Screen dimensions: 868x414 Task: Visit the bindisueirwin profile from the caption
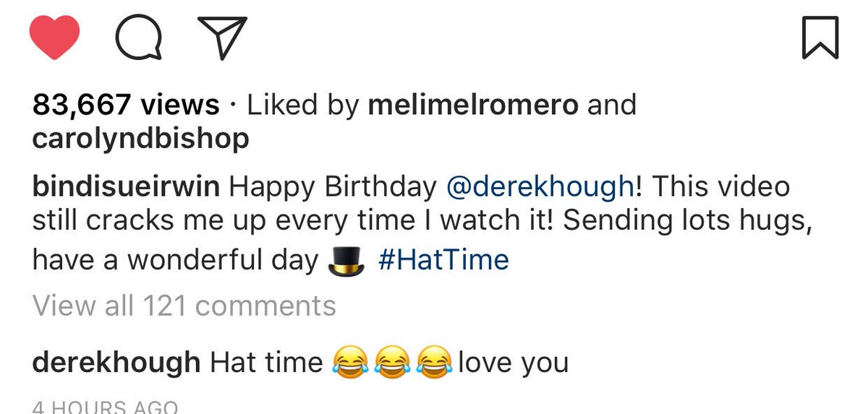(x=127, y=187)
